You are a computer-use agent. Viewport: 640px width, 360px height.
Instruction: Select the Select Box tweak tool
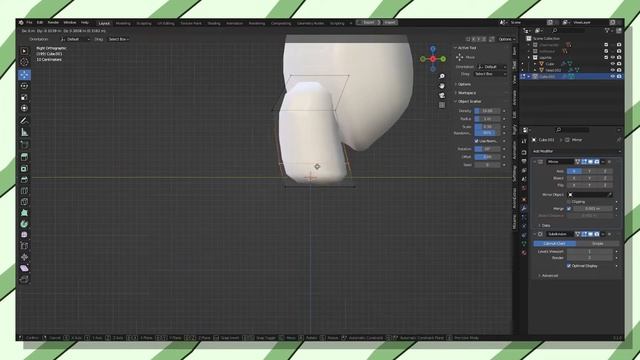(24, 51)
